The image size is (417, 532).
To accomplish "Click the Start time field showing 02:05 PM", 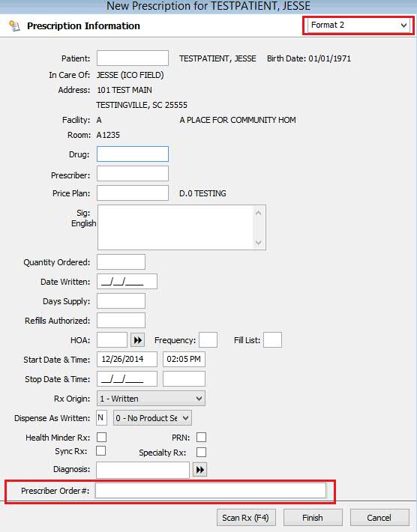I will pyautogui.click(x=184, y=360).
